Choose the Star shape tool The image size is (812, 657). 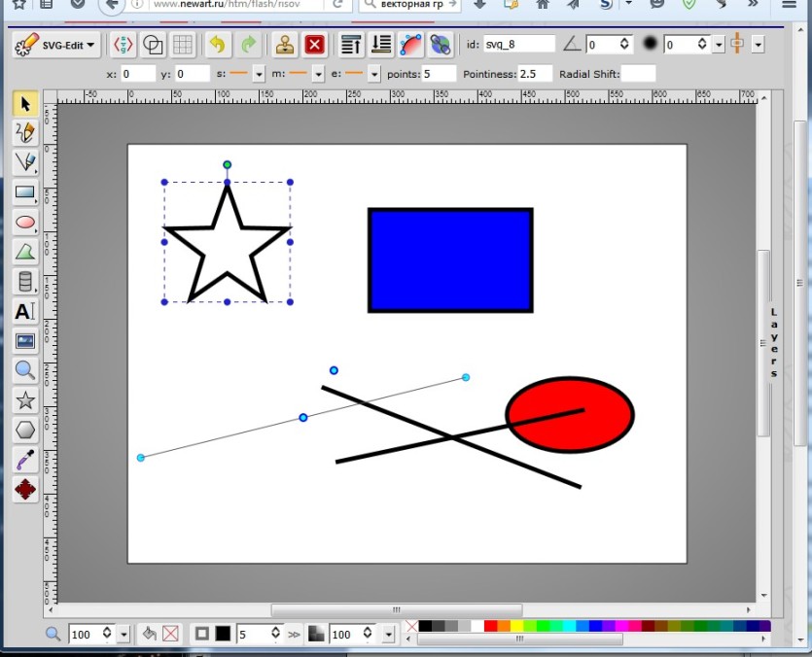pyautogui.click(x=25, y=400)
